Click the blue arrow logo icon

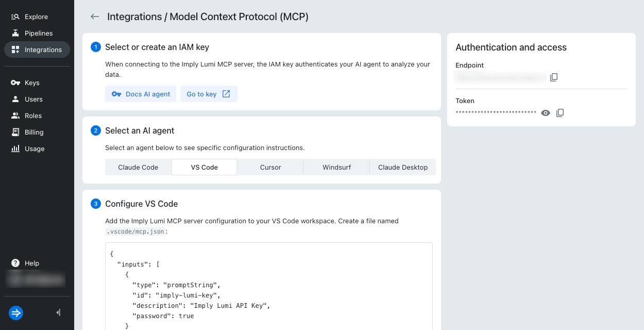pos(16,312)
